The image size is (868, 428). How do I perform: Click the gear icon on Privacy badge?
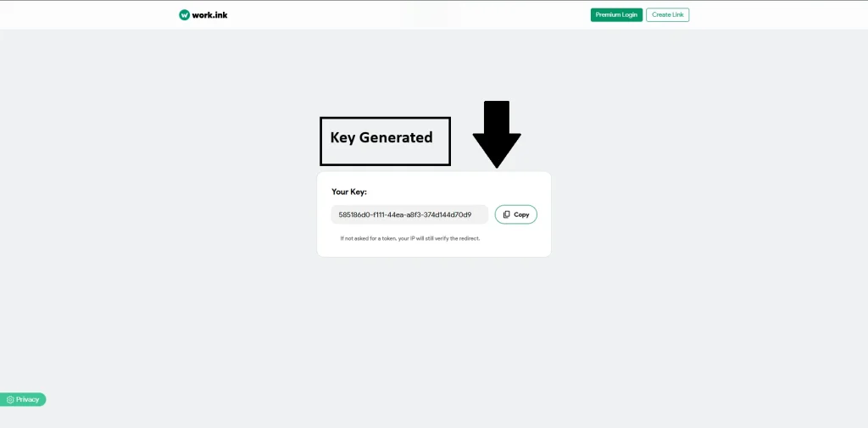point(10,399)
